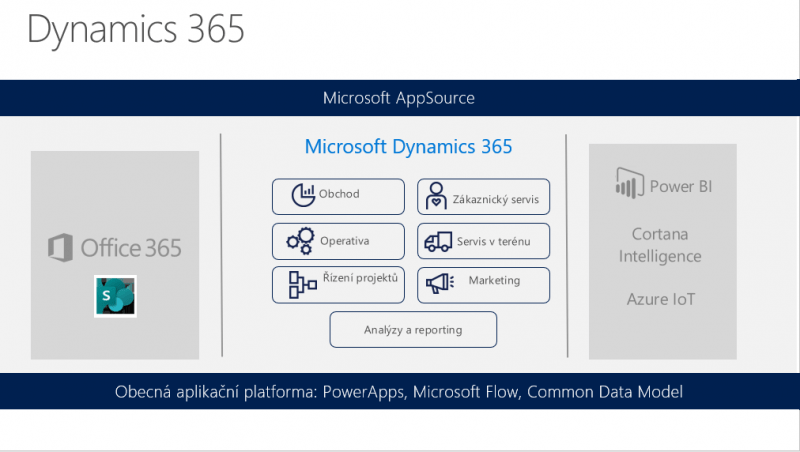Click the Řízení projektů label
The image size is (800, 452).
point(360,278)
